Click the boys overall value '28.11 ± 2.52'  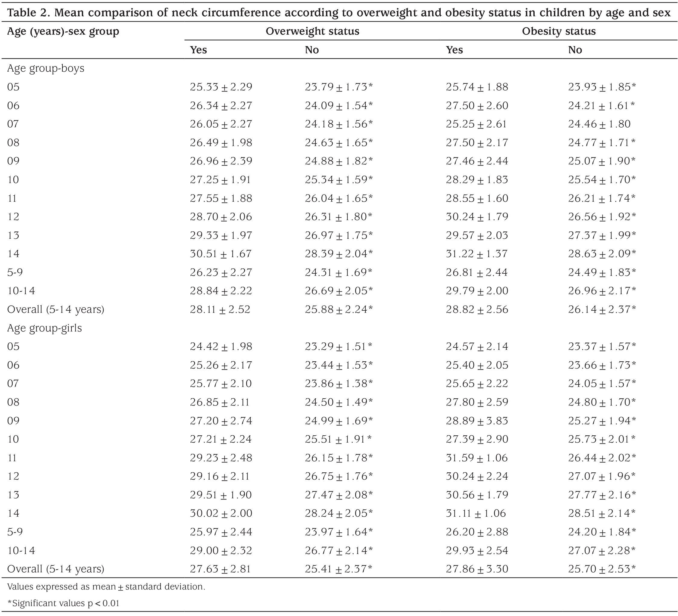point(220,309)
